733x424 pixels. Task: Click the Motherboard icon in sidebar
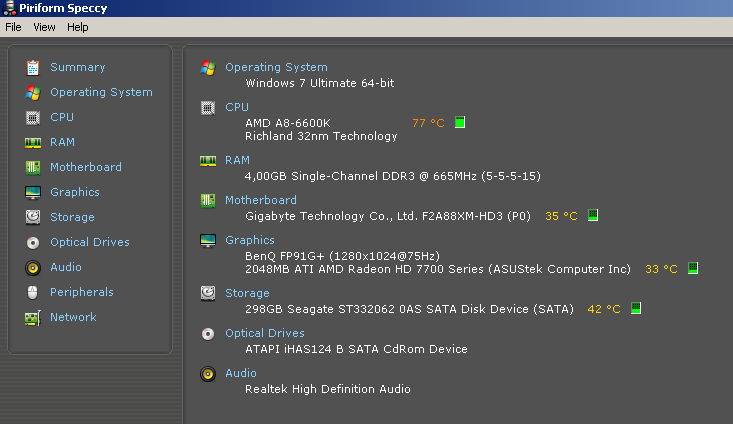pyautogui.click(x=33, y=167)
